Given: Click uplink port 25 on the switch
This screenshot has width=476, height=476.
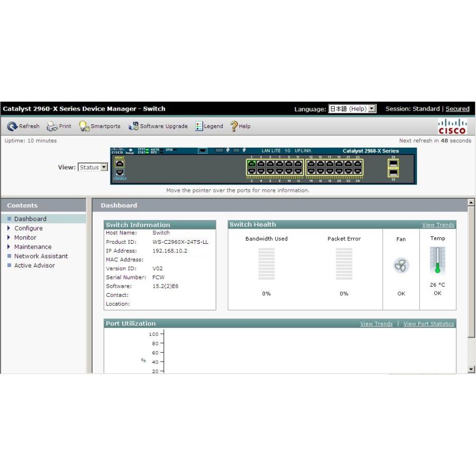Looking at the screenshot, I should [x=393, y=163].
